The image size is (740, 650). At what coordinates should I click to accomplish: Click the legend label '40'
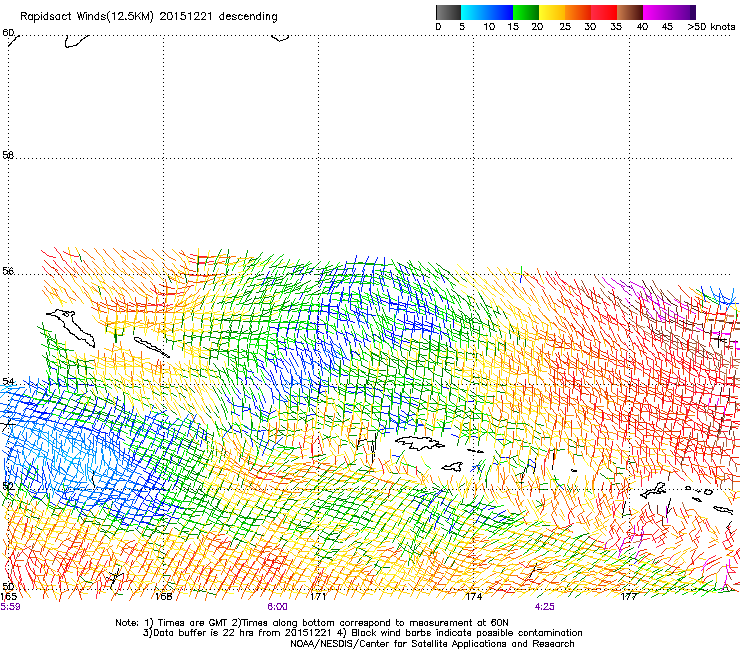[x=642, y=27]
